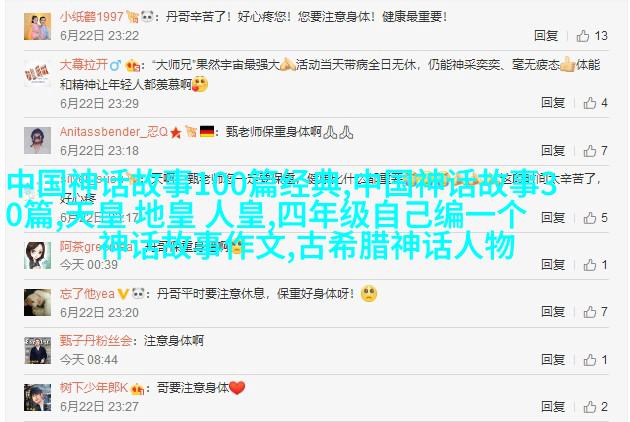Reply to 树下少年郎K's comment
Screen dimensions: 630x422
(553, 407)
